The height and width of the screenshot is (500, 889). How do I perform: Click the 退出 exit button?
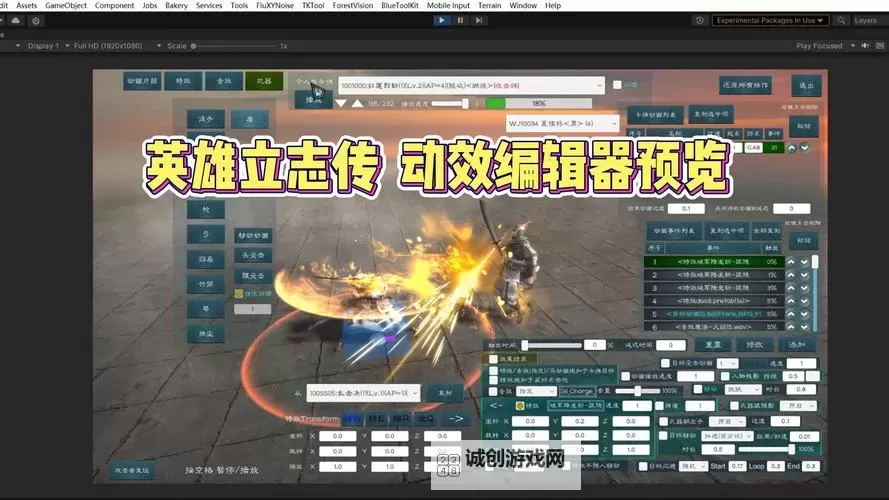tap(806, 86)
